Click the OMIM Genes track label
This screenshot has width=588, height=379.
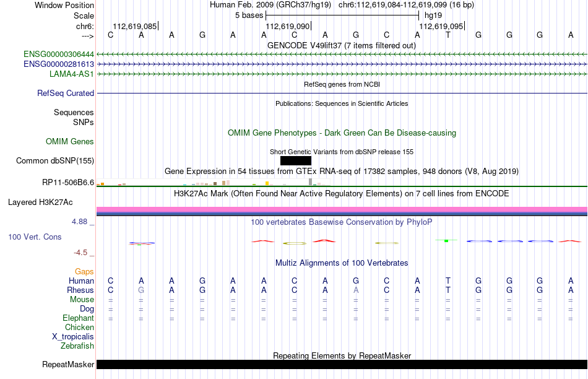(x=70, y=141)
